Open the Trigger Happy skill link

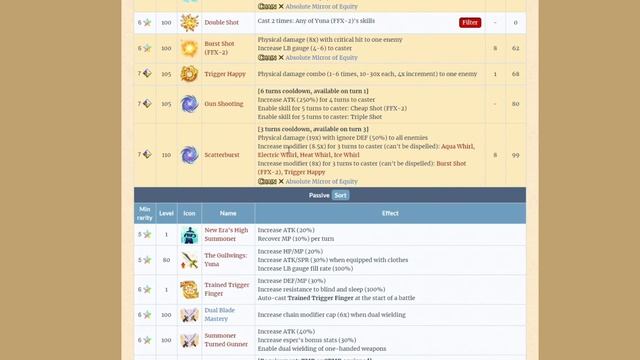(x=225, y=74)
